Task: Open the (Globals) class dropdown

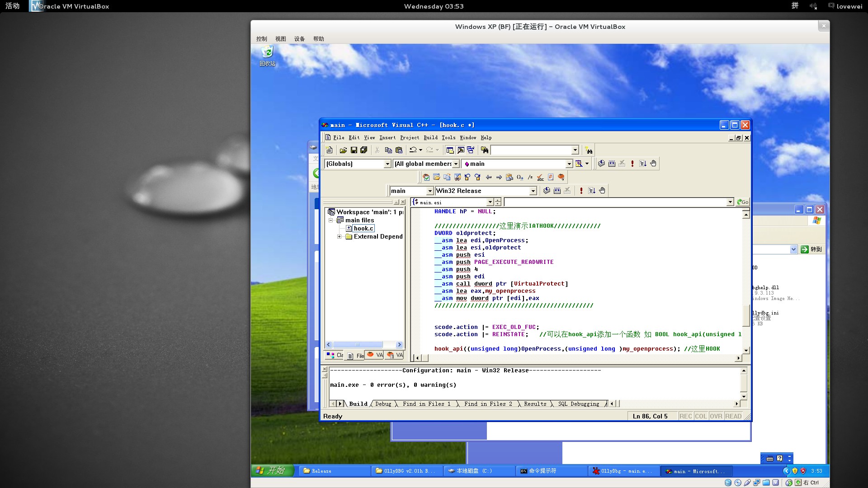Action: click(x=387, y=164)
